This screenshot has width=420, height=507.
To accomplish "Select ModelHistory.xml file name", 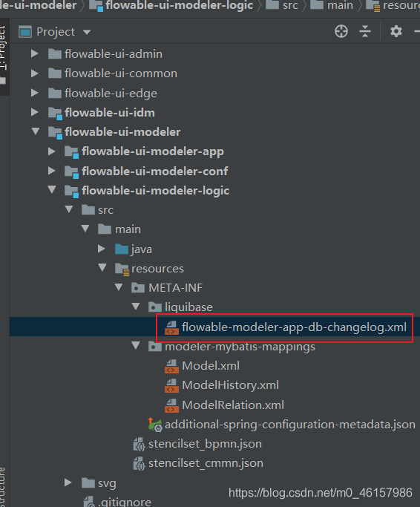I will pyautogui.click(x=230, y=385).
